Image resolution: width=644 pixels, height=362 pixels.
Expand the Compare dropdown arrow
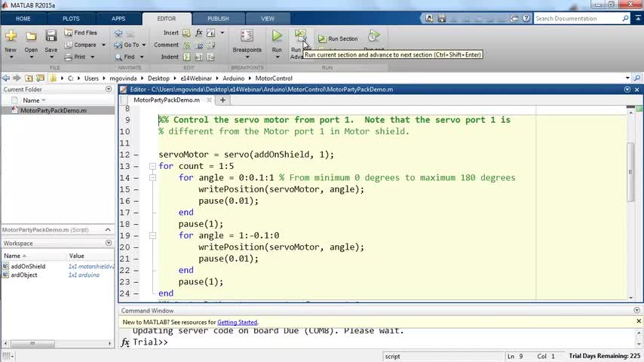pos(103,44)
